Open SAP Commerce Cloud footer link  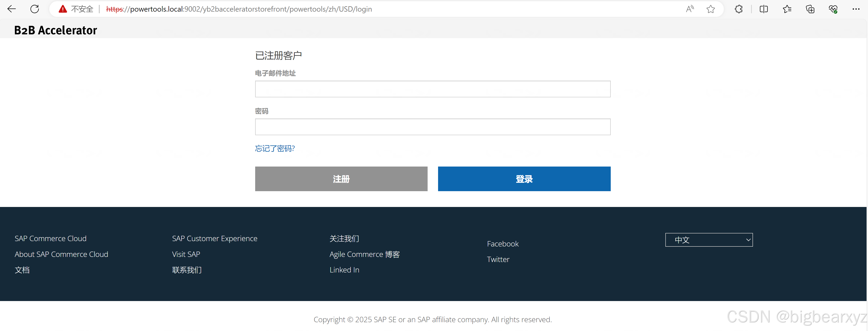point(50,238)
